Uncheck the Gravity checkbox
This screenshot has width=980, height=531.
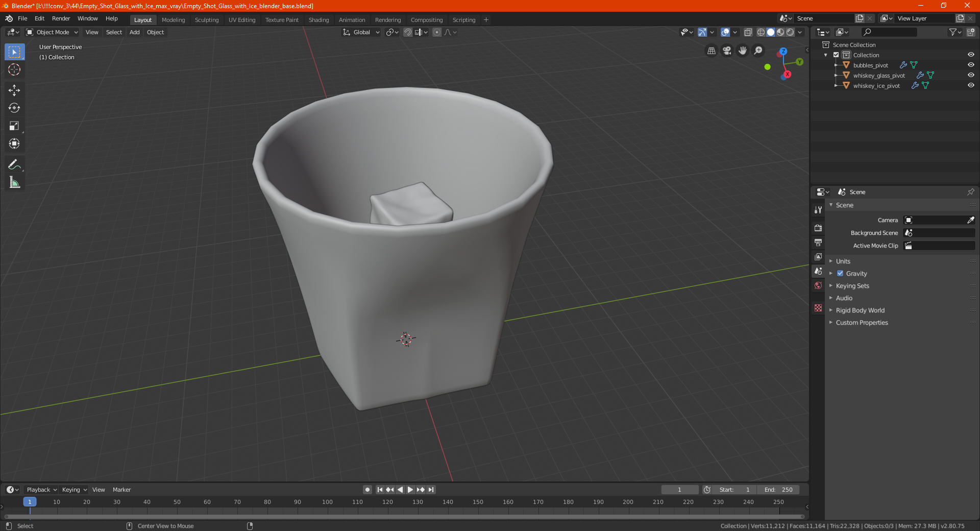(840, 273)
